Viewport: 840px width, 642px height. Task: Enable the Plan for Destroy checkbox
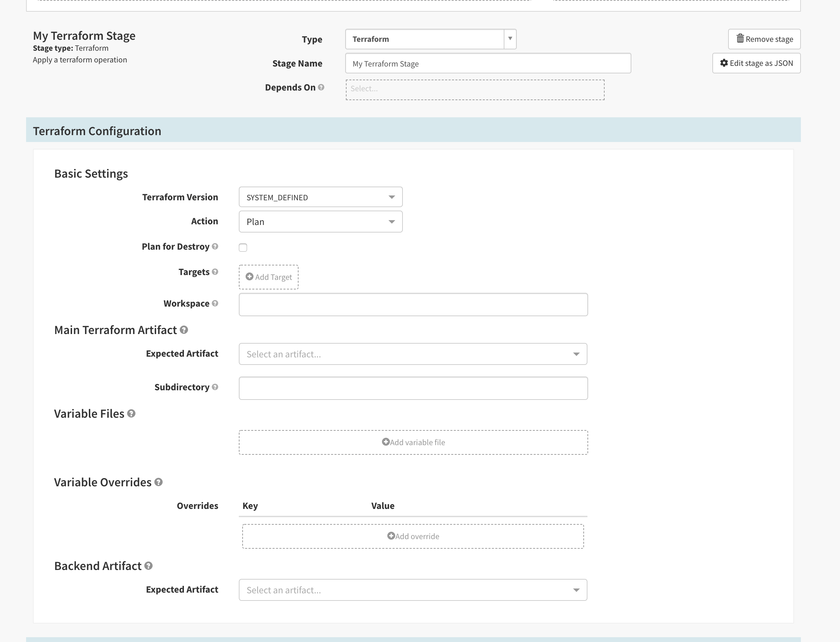pyautogui.click(x=243, y=248)
